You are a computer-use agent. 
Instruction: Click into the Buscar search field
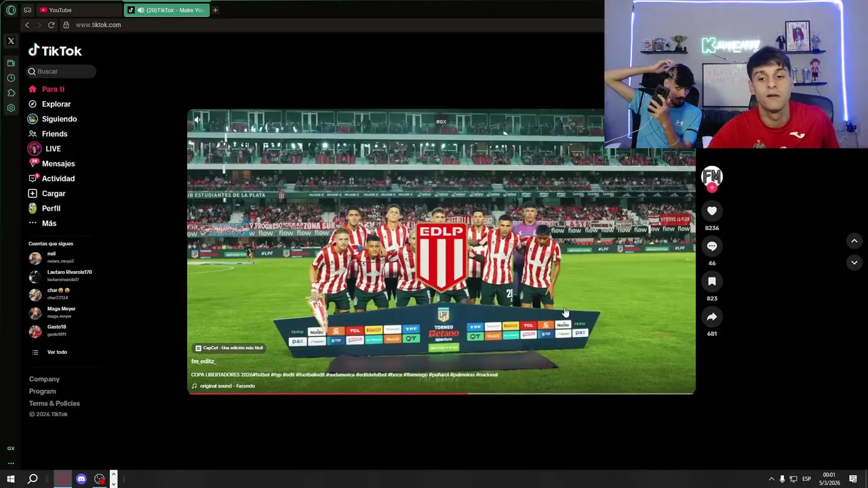62,71
